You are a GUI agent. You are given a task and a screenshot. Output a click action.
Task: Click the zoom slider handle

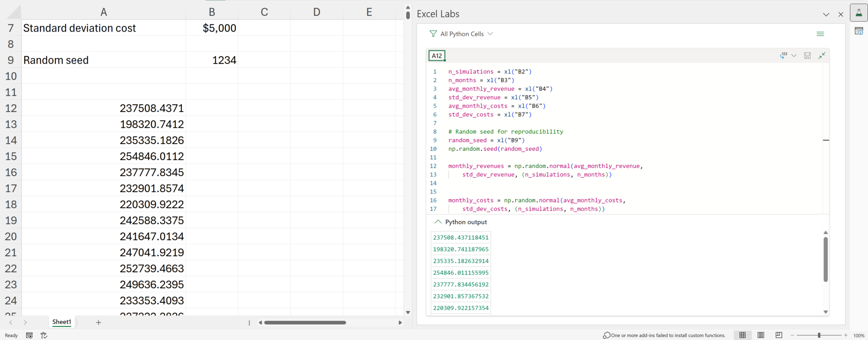pos(819,335)
